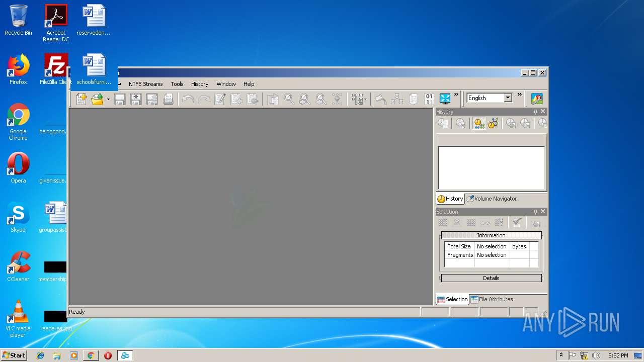Click the binary 01 toolbar icon
Image resolution: width=644 pixels, height=362 pixels.
pyautogui.click(x=429, y=99)
